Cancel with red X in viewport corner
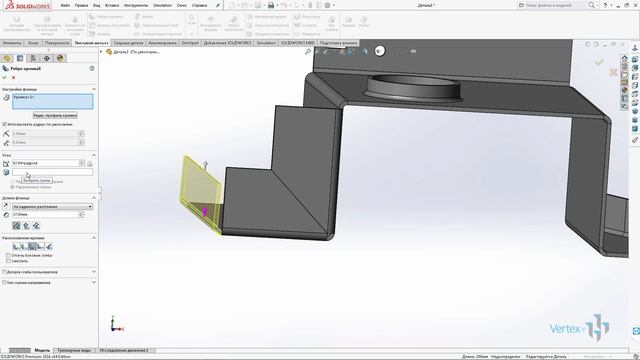 click(613, 72)
